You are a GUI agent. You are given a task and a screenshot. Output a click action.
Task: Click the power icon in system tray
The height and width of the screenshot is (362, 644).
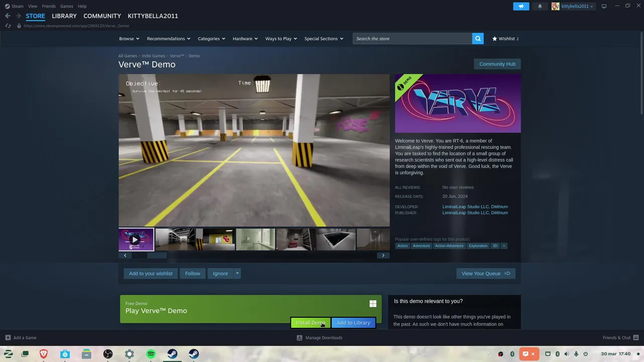(x=586, y=354)
